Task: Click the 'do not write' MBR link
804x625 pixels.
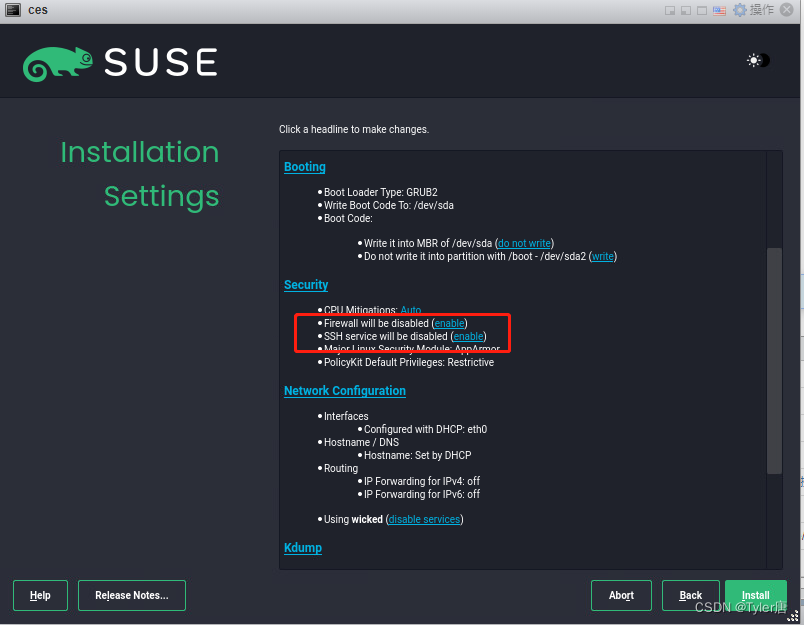Action: coord(523,242)
